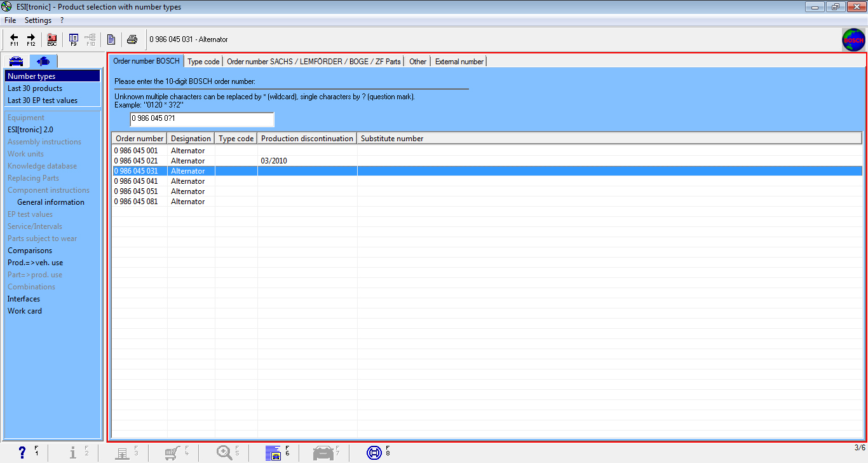Click the F1 question mark help icon
868x463 pixels.
click(x=23, y=452)
